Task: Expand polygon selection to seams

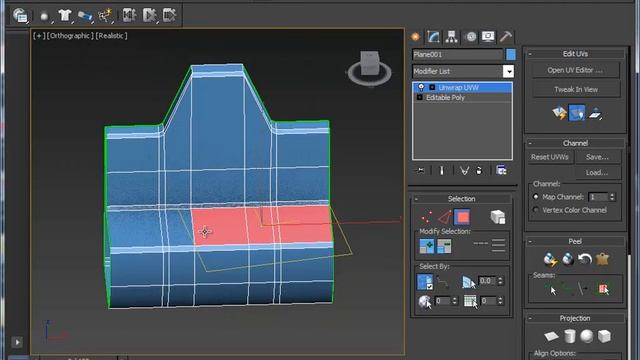Action: pyautogui.click(x=604, y=289)
